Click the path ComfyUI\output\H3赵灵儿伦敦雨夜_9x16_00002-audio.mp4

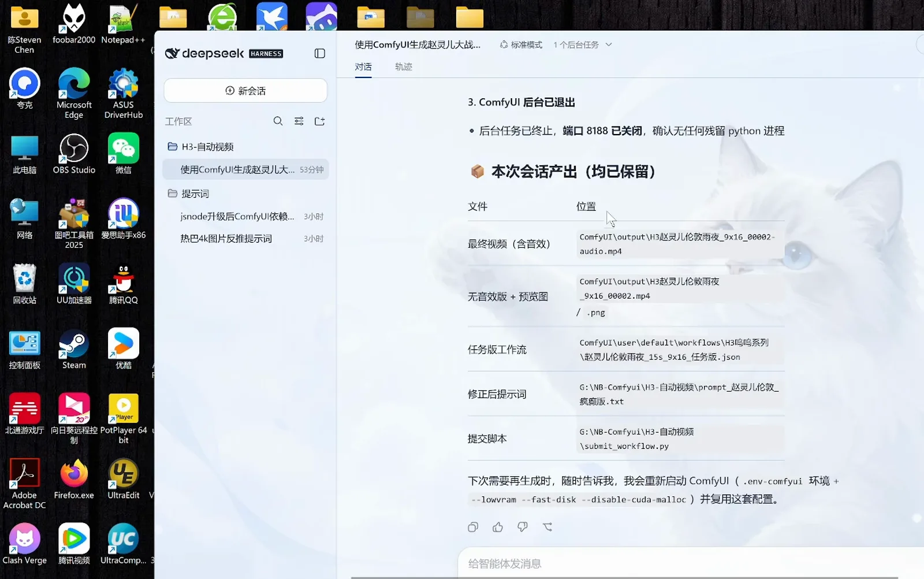tap(680, 244)
